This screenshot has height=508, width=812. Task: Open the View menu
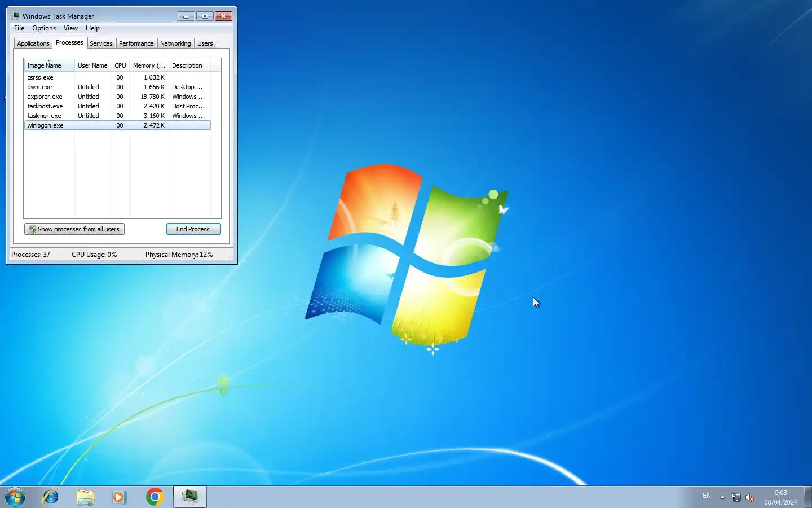(x=70, y=28)
